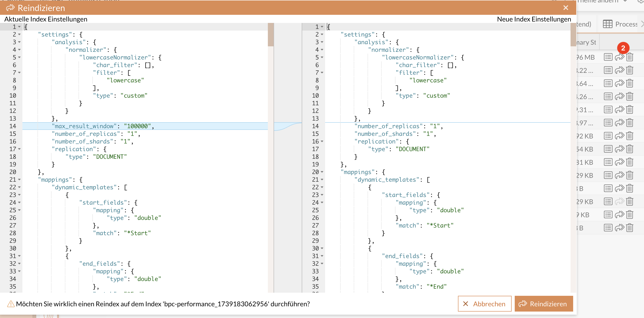
Task: Click the Abbrechen button
Action: 484,304
